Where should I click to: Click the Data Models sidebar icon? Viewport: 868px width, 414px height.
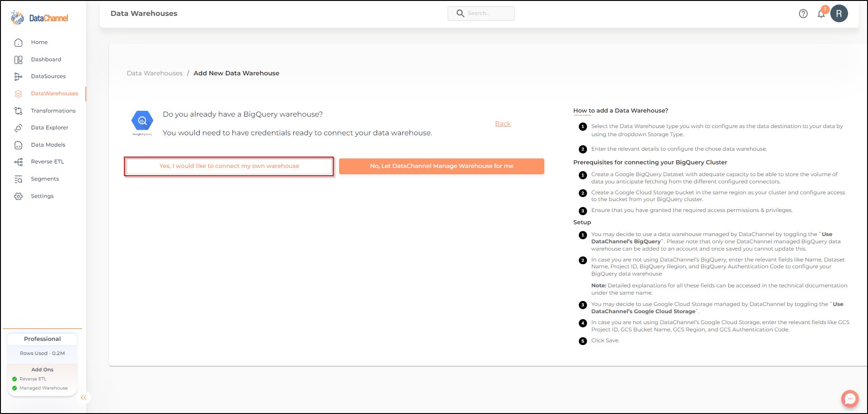click(18, 145)
